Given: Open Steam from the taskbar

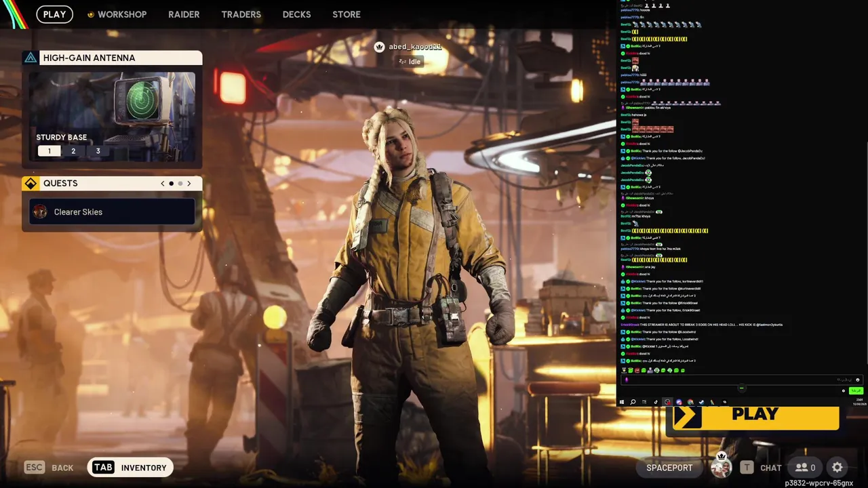Looking at the screenshot, I should [x=701, y=402].
